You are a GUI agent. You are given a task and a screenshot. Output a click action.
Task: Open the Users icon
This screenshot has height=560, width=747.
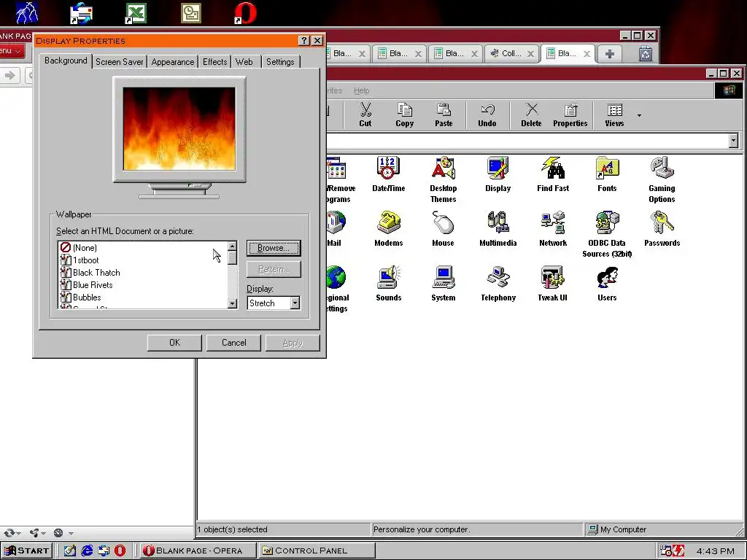(607, 284)
